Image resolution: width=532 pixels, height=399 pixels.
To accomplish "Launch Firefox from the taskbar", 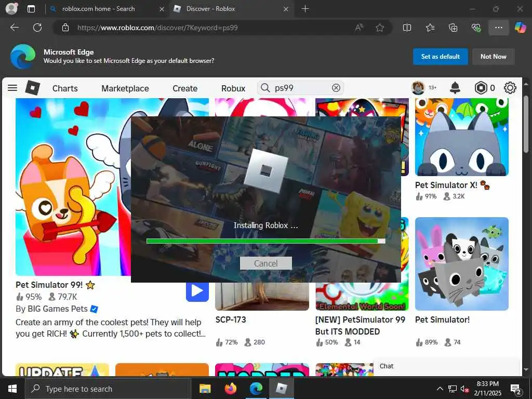I will coord(231,389).
